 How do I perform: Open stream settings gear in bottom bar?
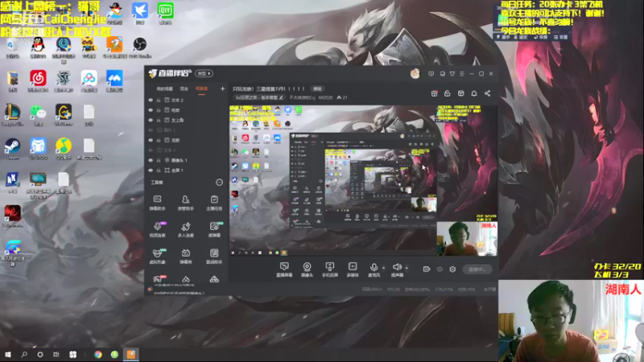(452, 269)
